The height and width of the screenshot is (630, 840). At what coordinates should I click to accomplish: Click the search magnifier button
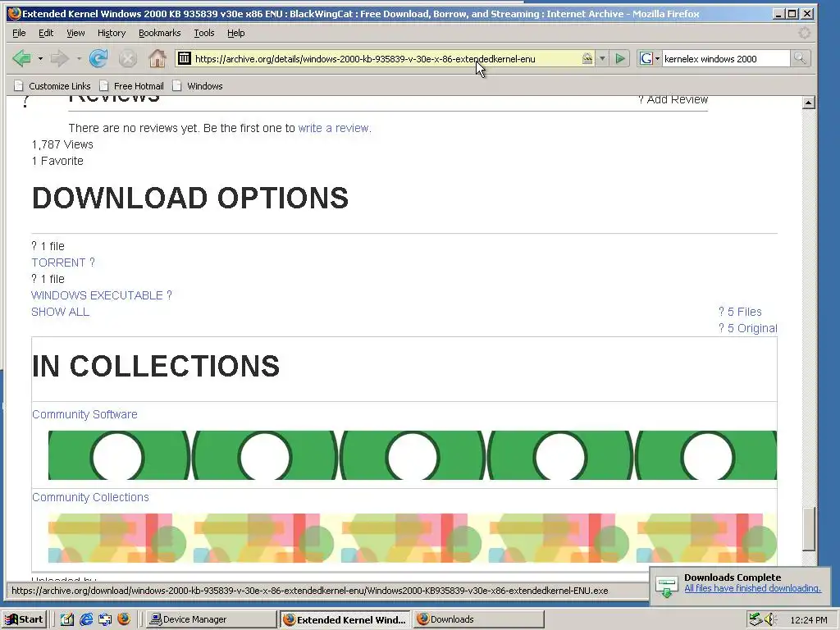pos(800,58)
